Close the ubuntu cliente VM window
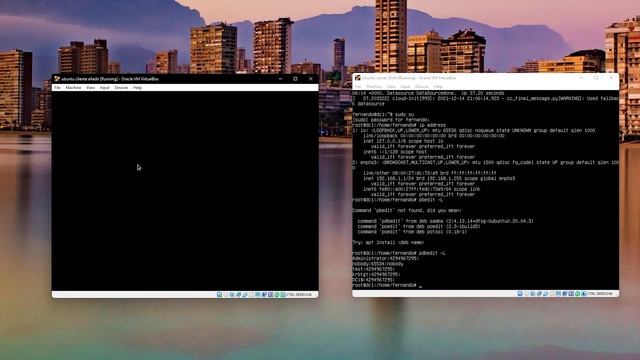 coord(311,79)
